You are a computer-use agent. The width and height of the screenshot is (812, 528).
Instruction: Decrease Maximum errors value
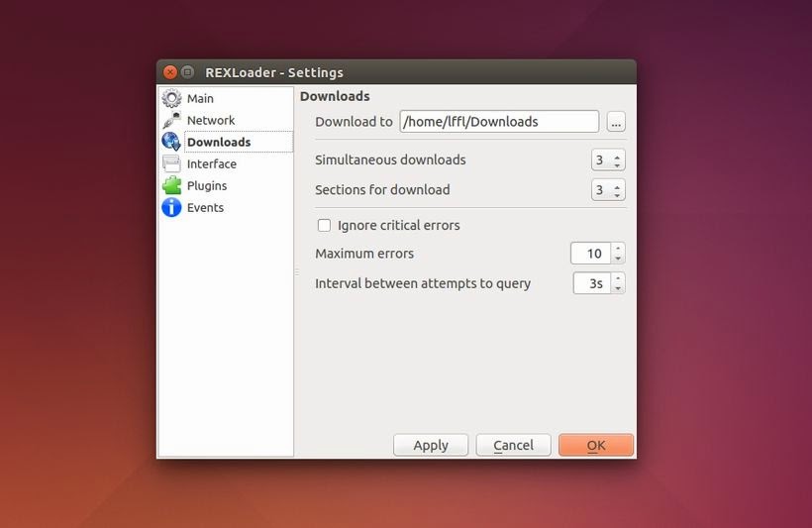tap(618, 258)
